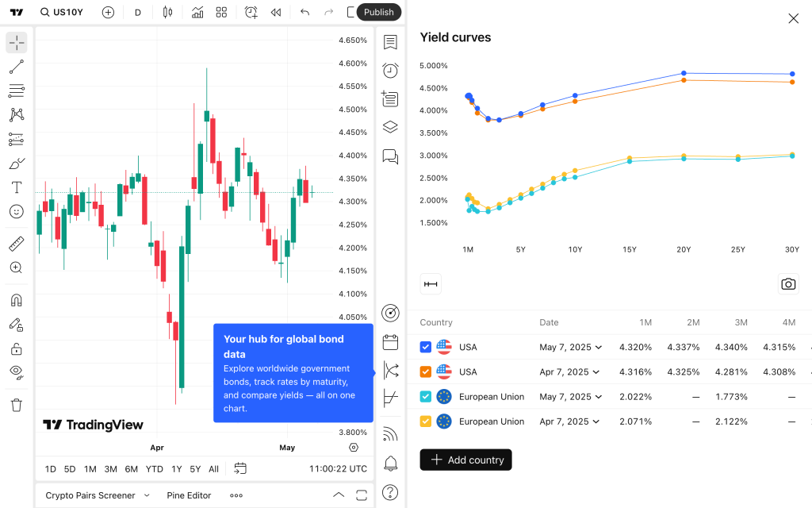Redo the last action
This screenshot has height=508, width=812.
tap(329, 12)
